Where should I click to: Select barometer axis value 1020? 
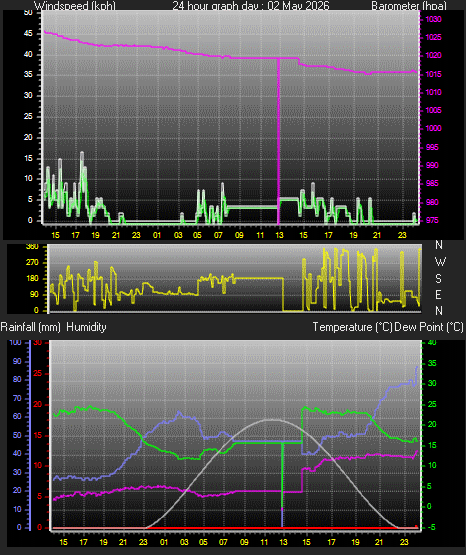433,56
